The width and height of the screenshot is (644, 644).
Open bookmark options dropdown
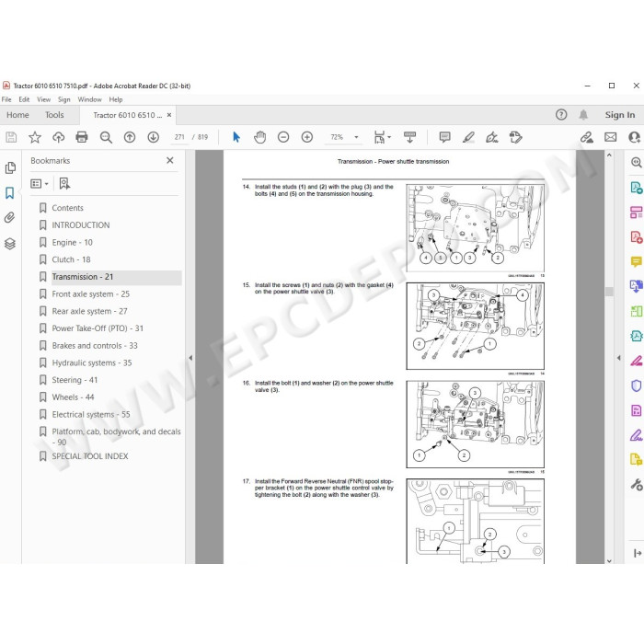click(40, 184)
